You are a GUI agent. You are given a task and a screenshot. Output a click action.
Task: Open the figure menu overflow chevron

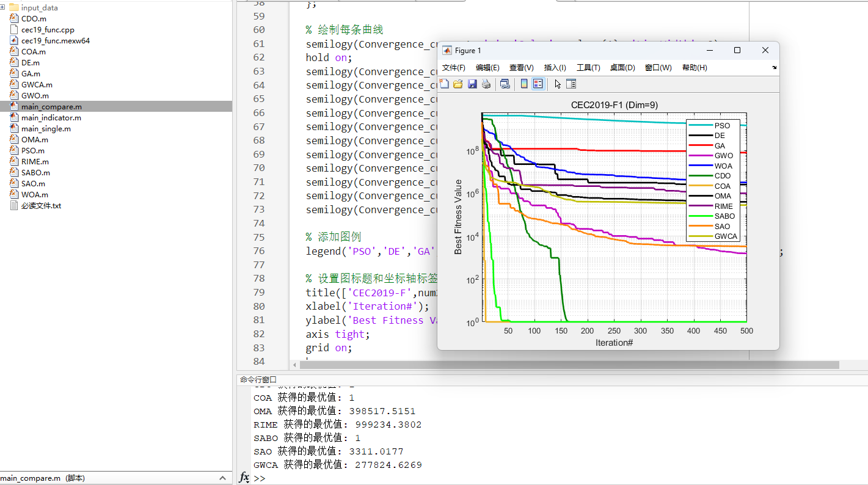(773, 67)
